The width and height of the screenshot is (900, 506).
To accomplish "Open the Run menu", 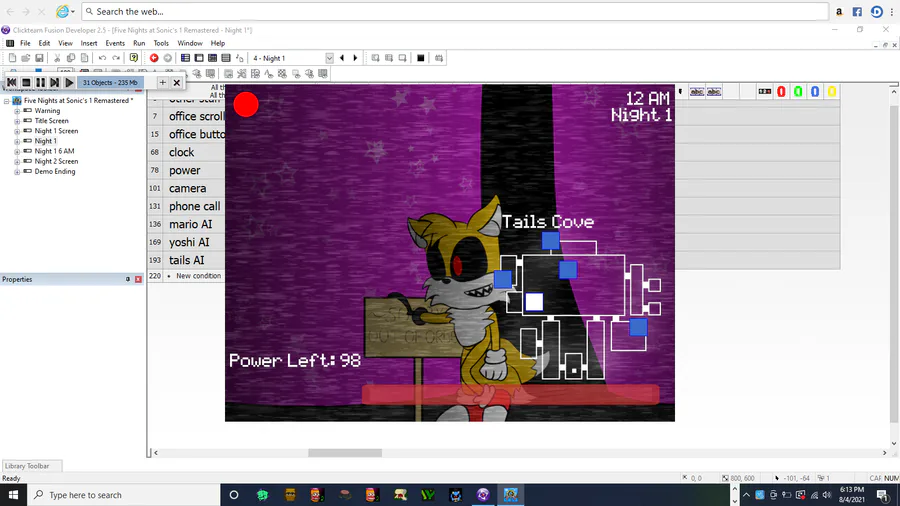I will [x=139, y=43].
